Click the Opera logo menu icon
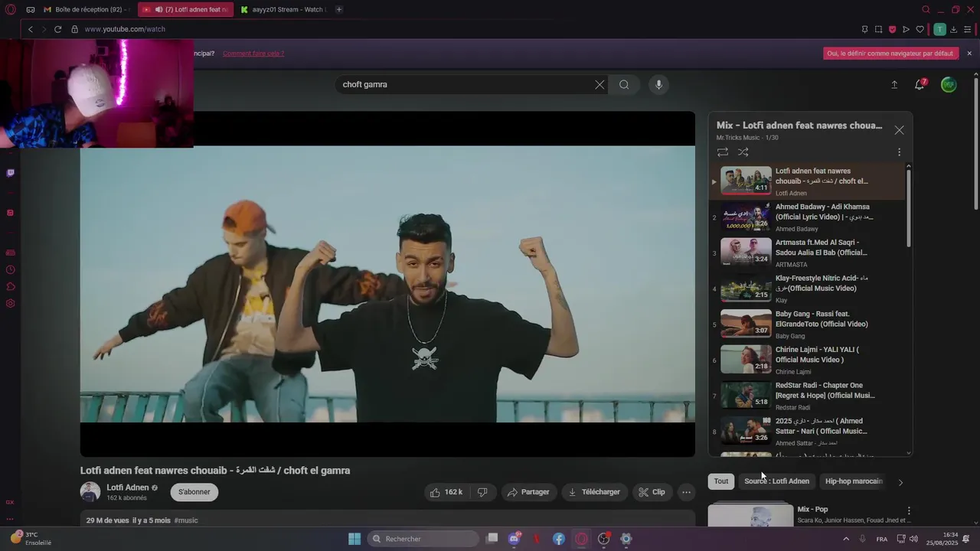This screenshot has width=980, height=551. click(11, 9)
